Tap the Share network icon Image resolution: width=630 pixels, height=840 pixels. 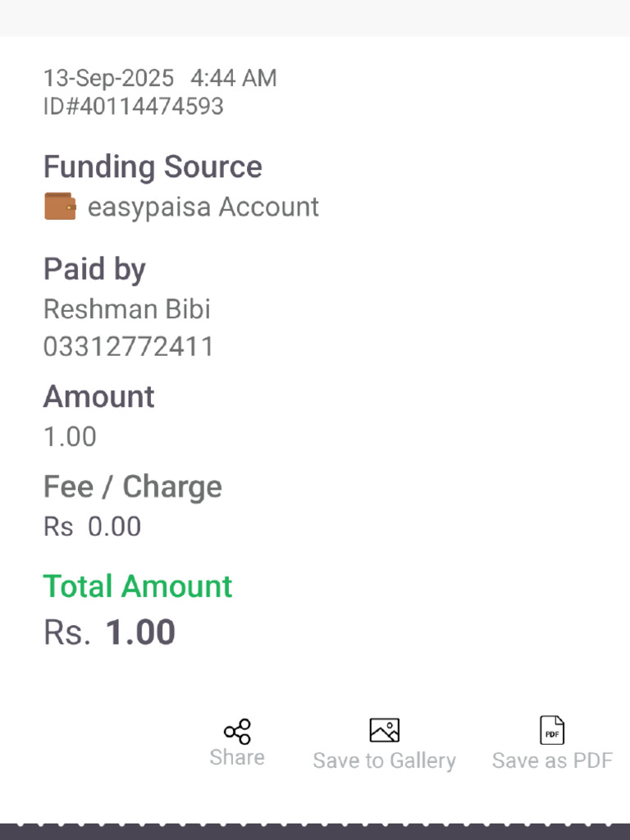[x=237, y=731]
